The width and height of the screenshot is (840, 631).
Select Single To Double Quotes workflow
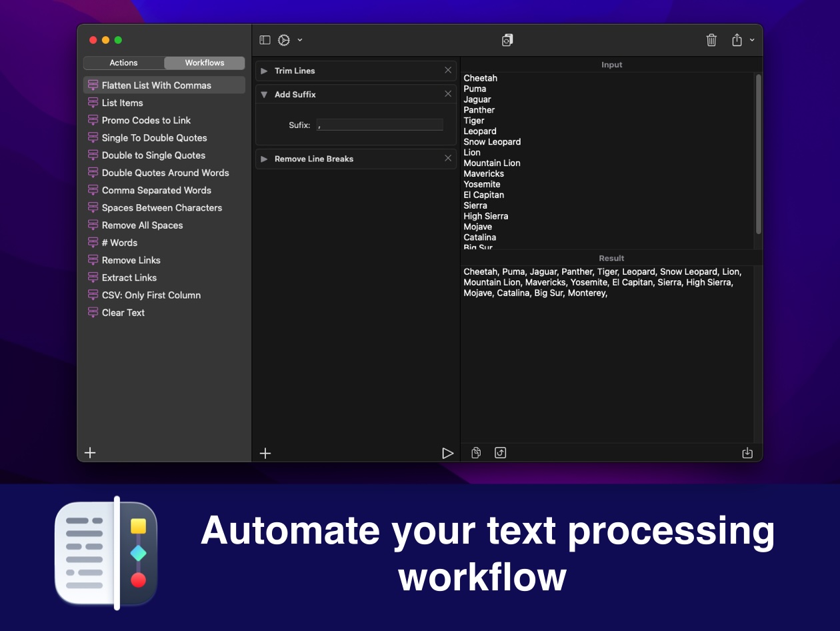tap(164, 137)
